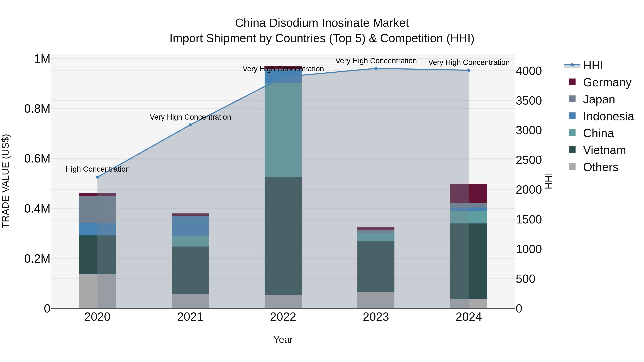Click the Indonesia blue legend swatch
Viewport: 644px width, 362px height.
(572, 116)
